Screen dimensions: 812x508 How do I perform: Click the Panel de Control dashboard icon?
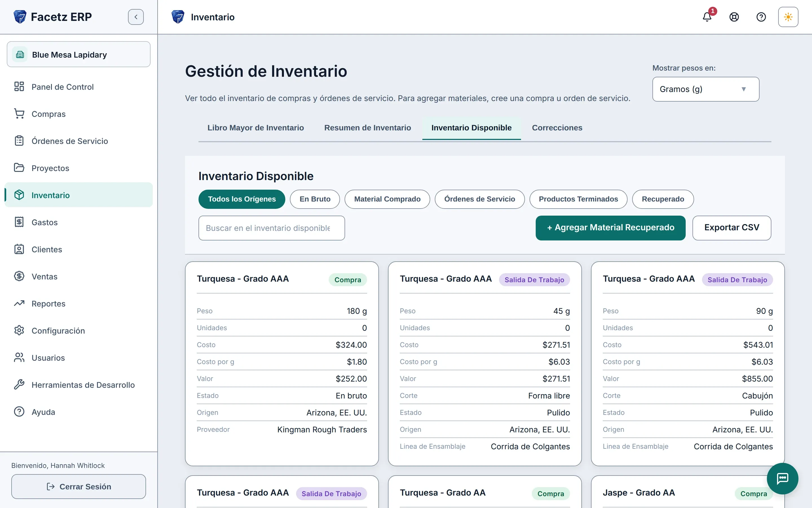click(19, 87)
